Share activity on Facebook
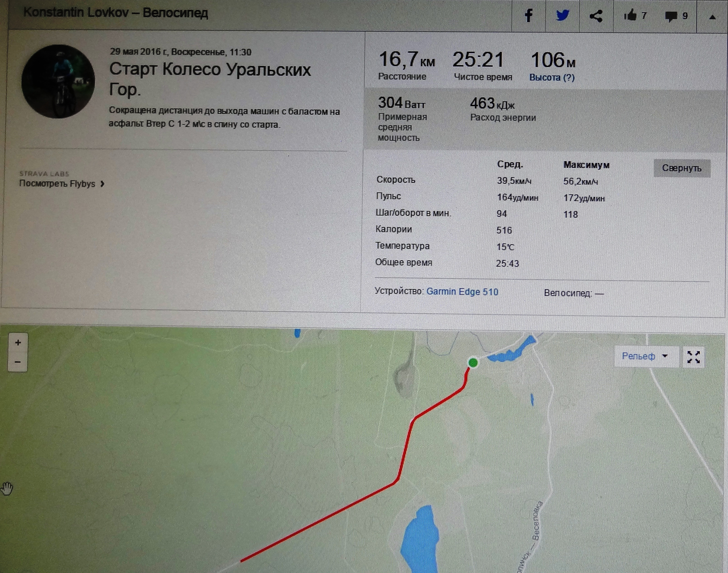 click(529, 16)
